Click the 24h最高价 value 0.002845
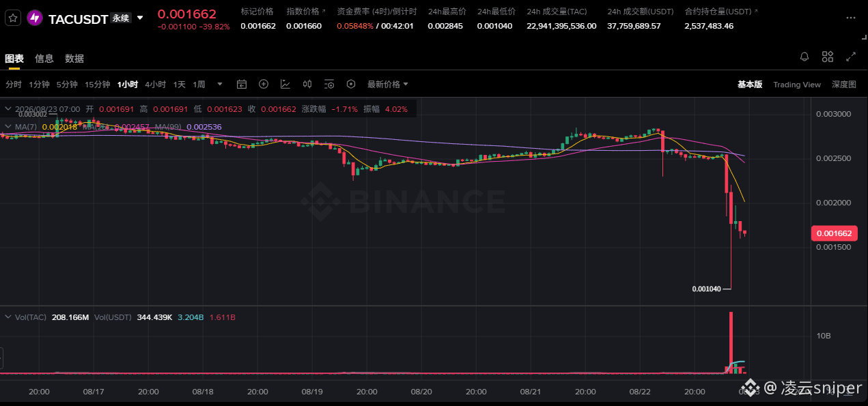Viewport: 868px width, 406px height. pos(445,26)
